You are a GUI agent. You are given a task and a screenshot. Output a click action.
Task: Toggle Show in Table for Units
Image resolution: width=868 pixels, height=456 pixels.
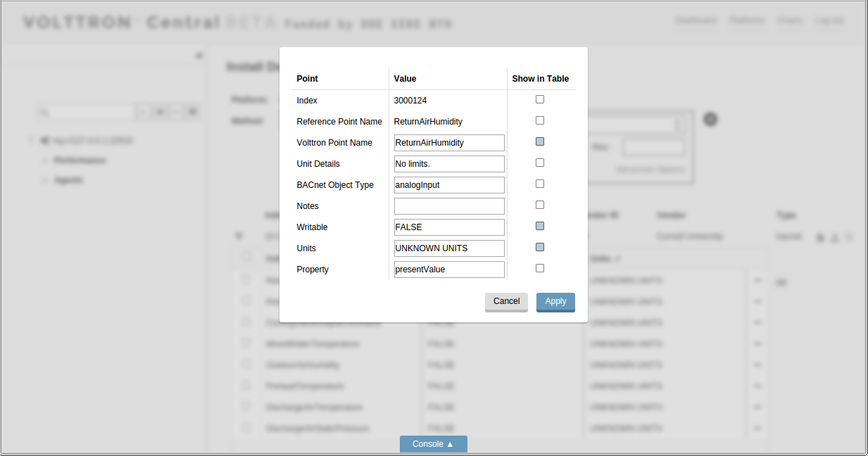(x=540, y=247)
